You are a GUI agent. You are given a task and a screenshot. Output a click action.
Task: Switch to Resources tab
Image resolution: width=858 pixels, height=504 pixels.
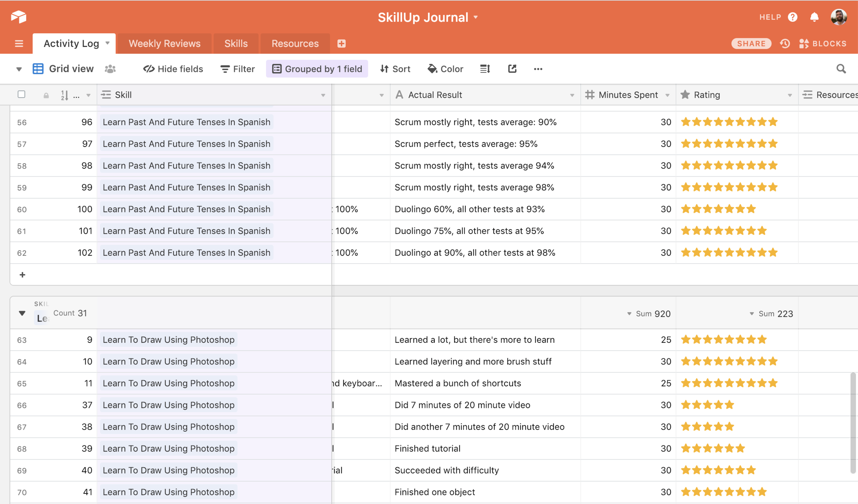point(295,44)
